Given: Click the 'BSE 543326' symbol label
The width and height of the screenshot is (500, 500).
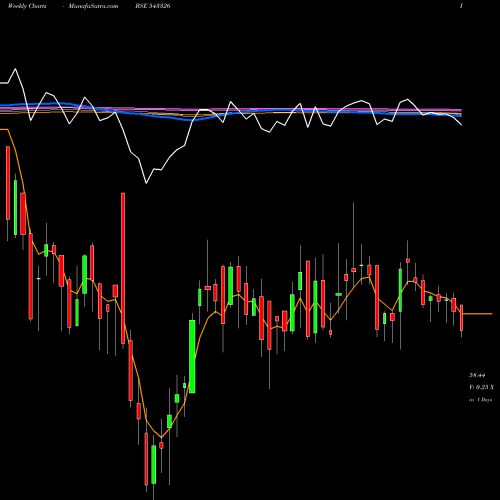Looking at the screenshot, I should pos(153,6).
